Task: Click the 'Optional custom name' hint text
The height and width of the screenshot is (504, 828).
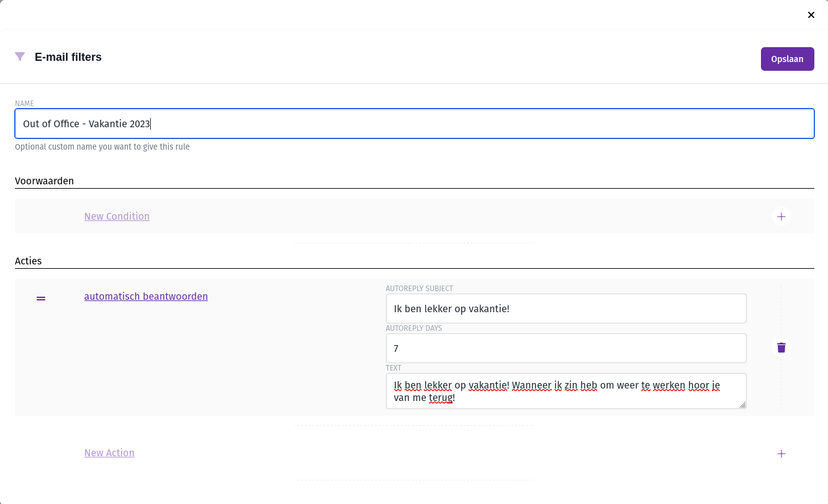Action: (x=102, y=147)
